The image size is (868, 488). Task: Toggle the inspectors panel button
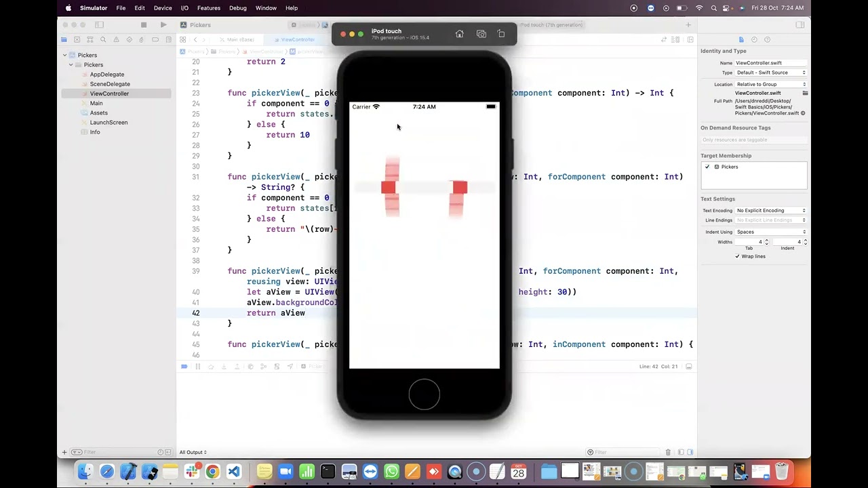[800, 25]
